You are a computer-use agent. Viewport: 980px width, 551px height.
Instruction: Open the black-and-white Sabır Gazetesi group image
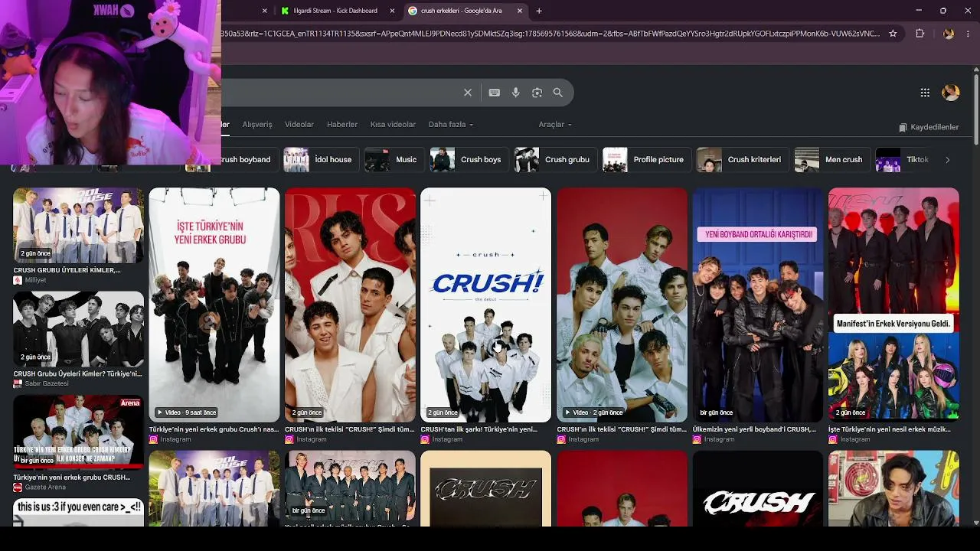[x=78, y=330]
